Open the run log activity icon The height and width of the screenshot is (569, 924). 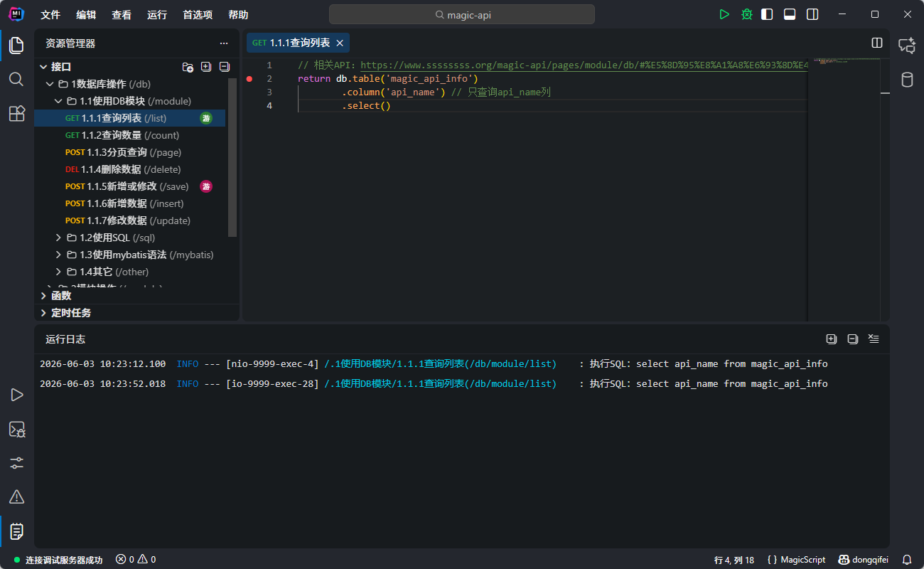tap(16, 531)
